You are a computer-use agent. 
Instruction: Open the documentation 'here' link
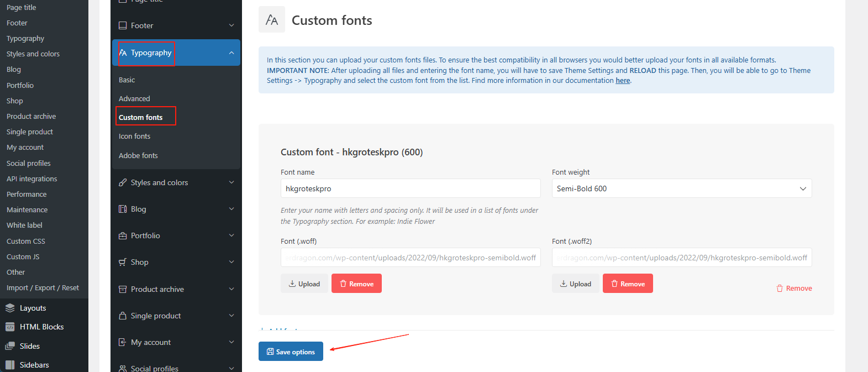tap(622, 81)
